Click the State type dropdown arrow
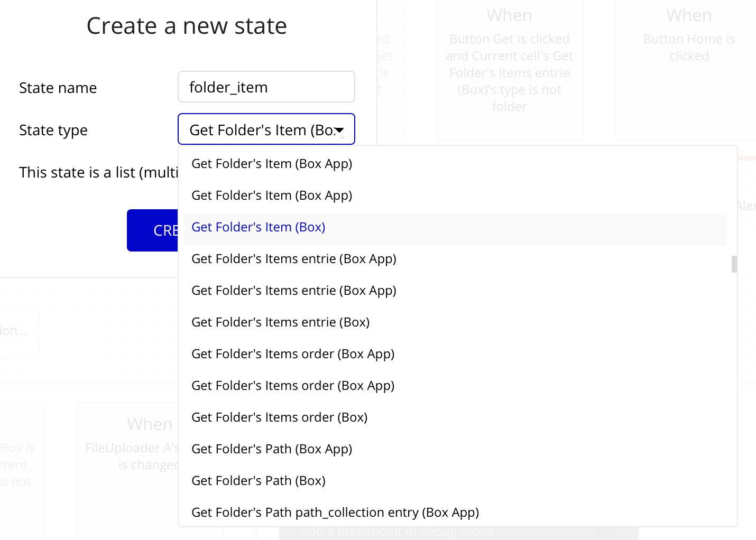756x540 pixels. (x=339, y=130)
